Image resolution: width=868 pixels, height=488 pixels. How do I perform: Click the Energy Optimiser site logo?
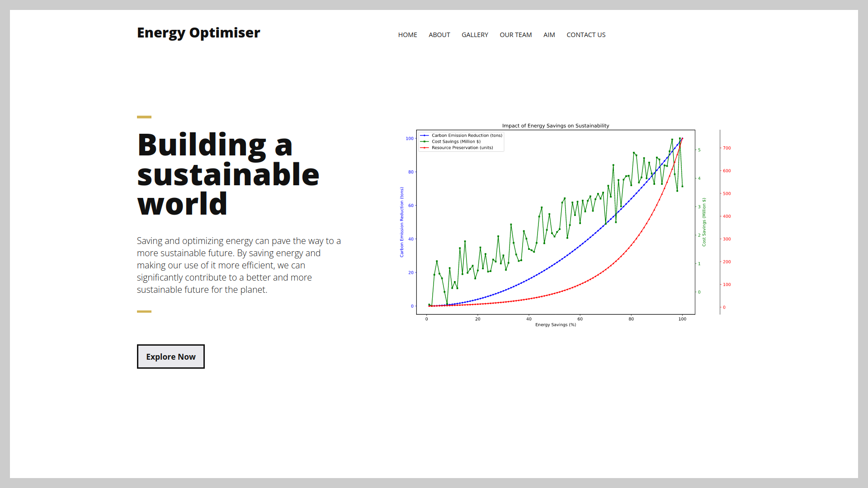[198, 33]
